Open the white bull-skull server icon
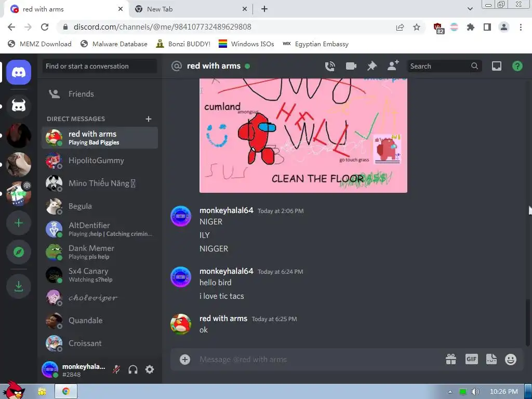 click(x=19, y=106)
